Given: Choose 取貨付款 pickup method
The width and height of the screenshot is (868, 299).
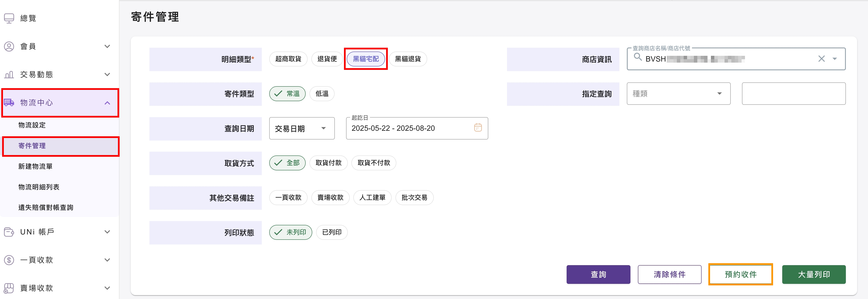Looking at the screenshot, I should 328,163.
